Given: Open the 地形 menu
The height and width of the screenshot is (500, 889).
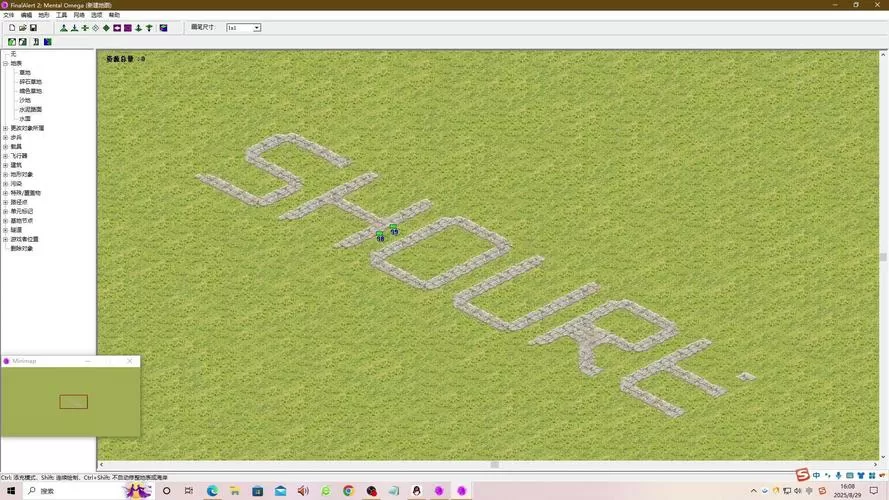Looking at the screenshot, I should pyautogui.click(x=44, y=15).
